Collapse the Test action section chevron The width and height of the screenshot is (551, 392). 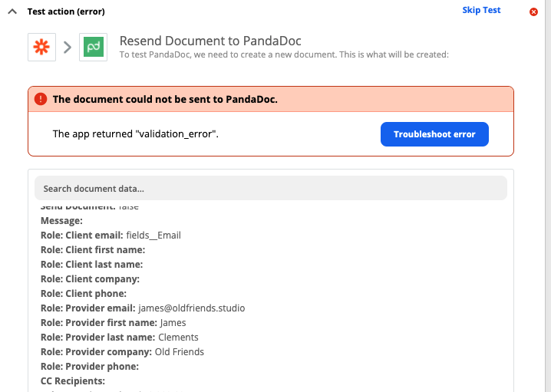point(12,12)
